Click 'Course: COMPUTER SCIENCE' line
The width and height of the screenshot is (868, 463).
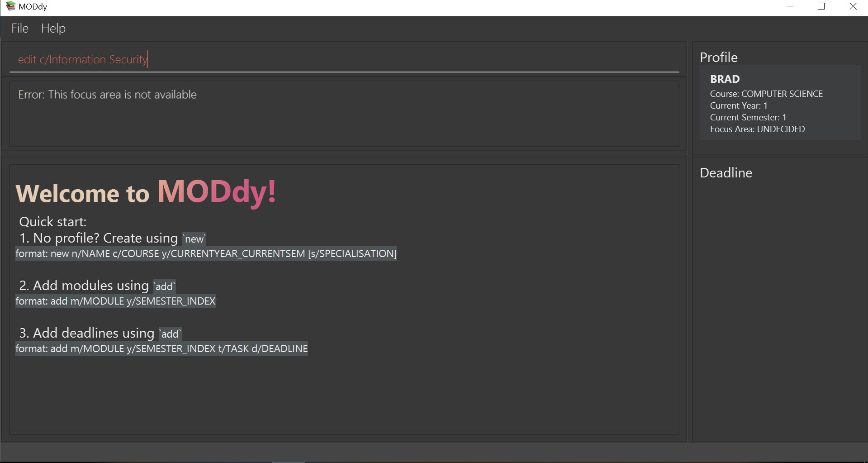coord(766,94)
